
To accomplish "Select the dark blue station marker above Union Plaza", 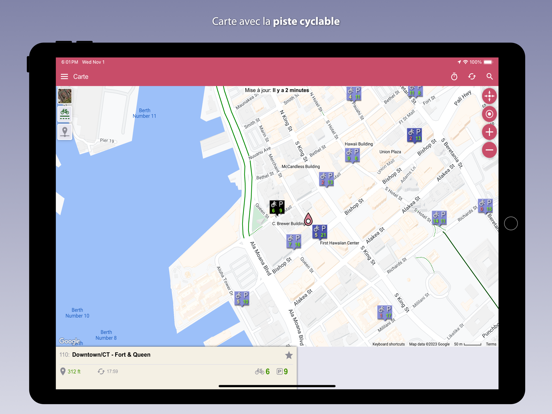I will click(x=414, y=135).
